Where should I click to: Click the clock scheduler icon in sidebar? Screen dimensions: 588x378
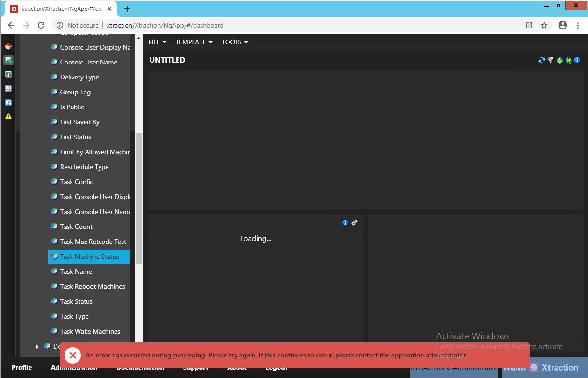[8, 102]
